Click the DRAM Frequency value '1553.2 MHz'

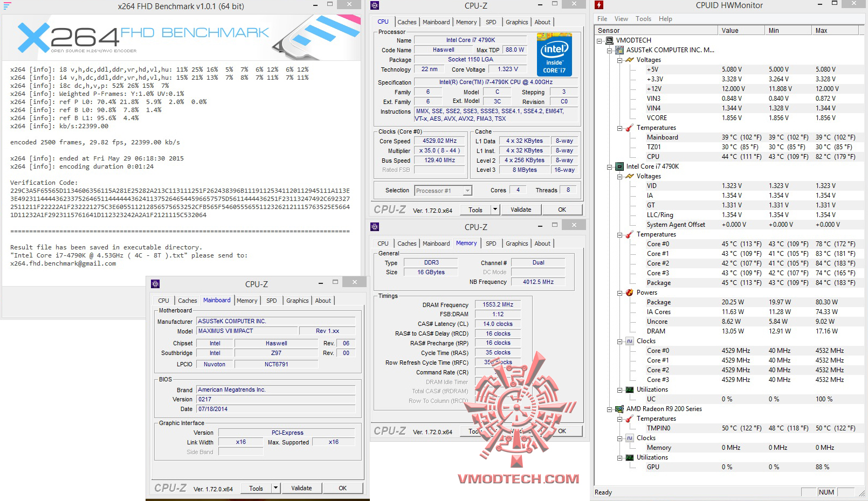pyautogui.click(x=498, y=304)
